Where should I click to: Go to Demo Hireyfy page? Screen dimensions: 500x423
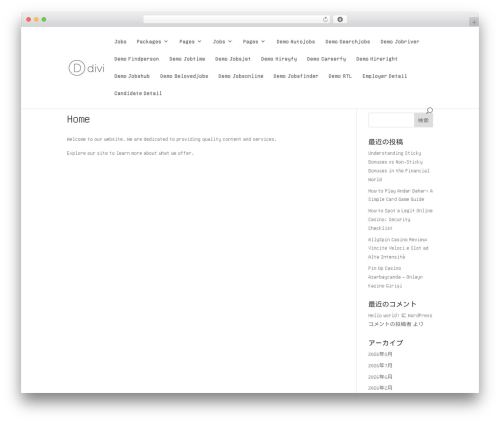(279, 59)
